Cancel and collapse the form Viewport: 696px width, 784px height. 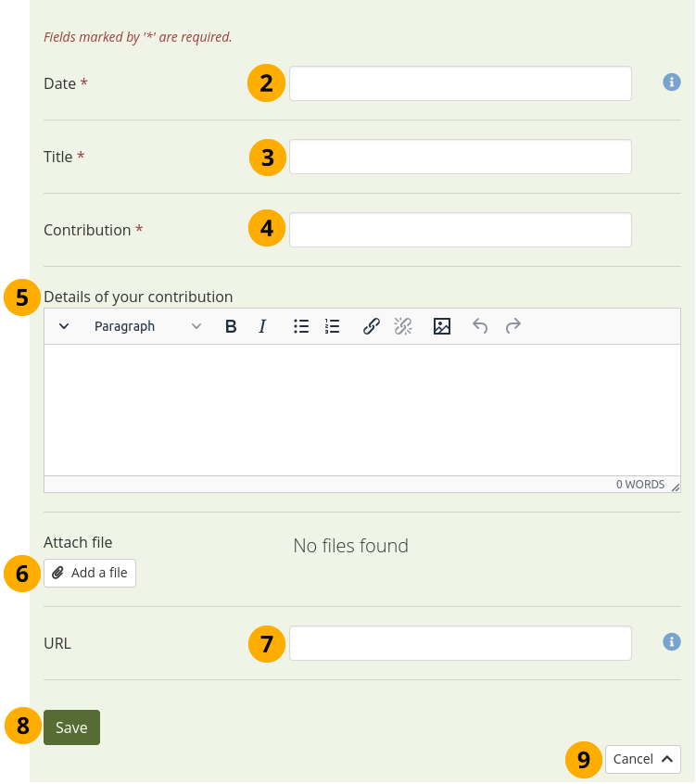(642, 759)
